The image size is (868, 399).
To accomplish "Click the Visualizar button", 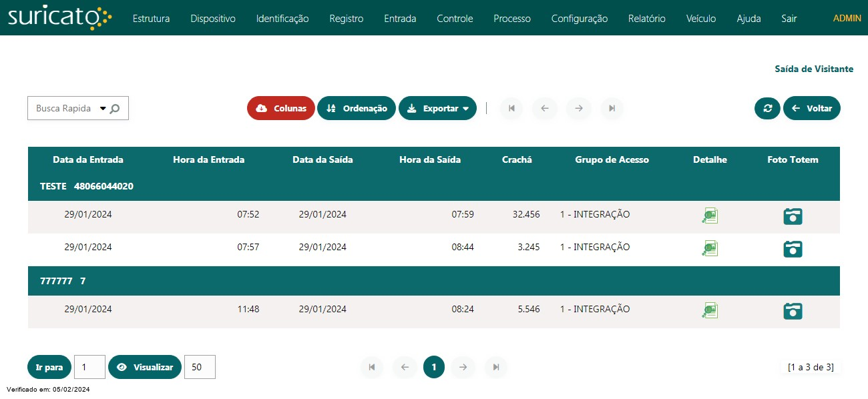I will pyautogui.click(x=145, y=367).
